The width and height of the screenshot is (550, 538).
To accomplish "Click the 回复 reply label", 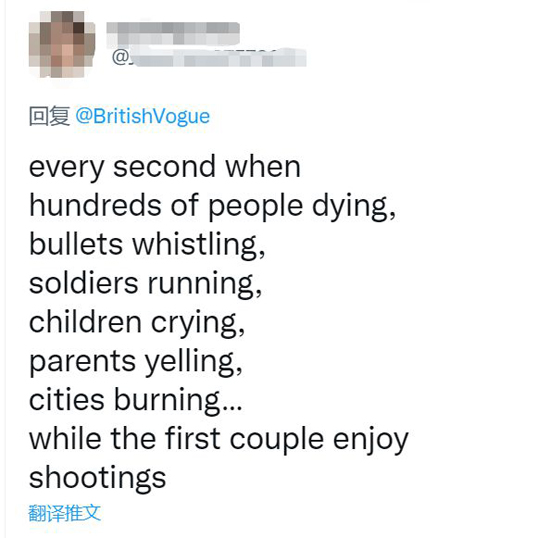I will [49, 116].
